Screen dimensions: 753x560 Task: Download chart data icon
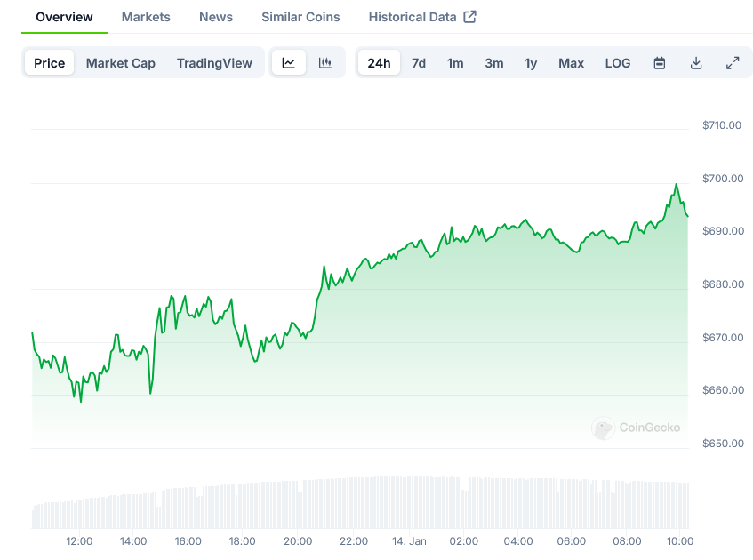(x=696, y=63)
